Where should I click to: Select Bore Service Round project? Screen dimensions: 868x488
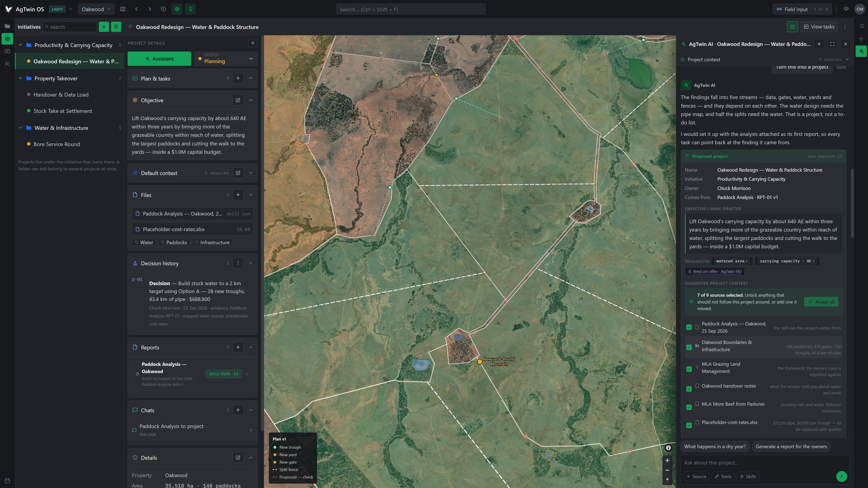[69, 144]
